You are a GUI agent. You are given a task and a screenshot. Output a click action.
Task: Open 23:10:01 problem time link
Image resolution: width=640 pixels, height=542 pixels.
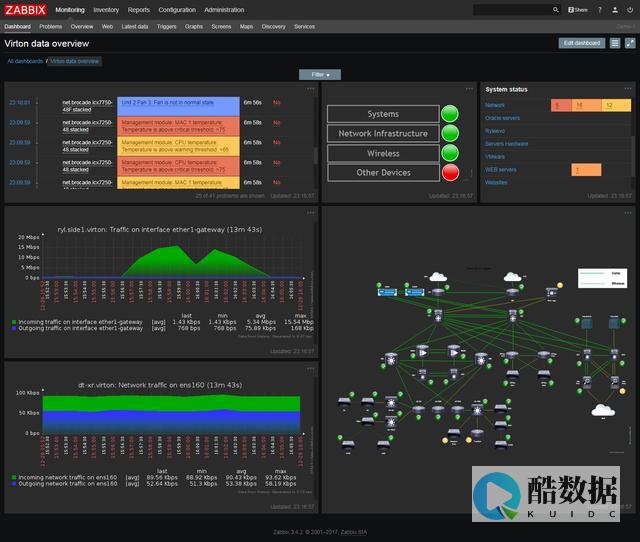20,102
